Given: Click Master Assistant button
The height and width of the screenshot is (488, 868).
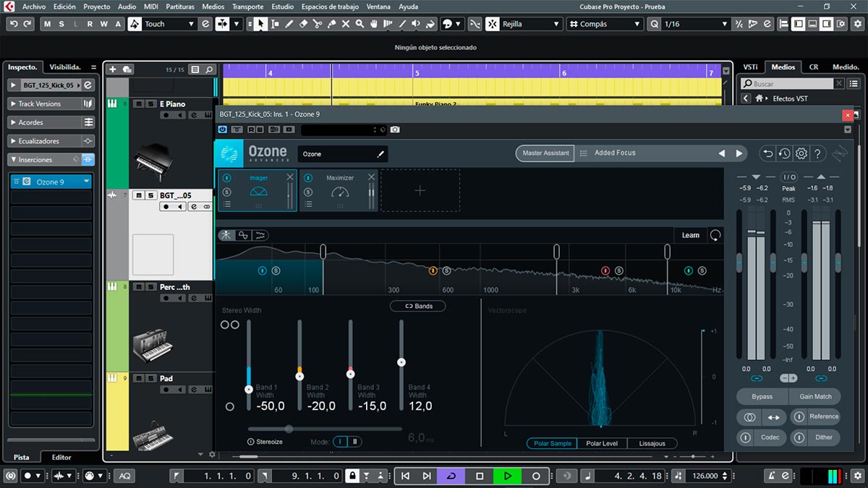Looking at the screenshot, I should coord(546,153).
